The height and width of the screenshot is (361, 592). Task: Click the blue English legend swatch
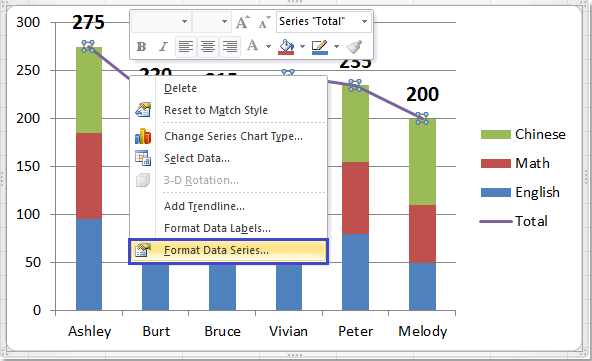[x=496, y=193]
